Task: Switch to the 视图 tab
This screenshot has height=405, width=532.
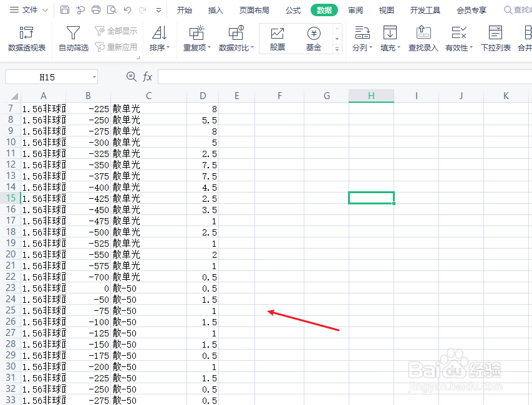Action: click(387, 11)
